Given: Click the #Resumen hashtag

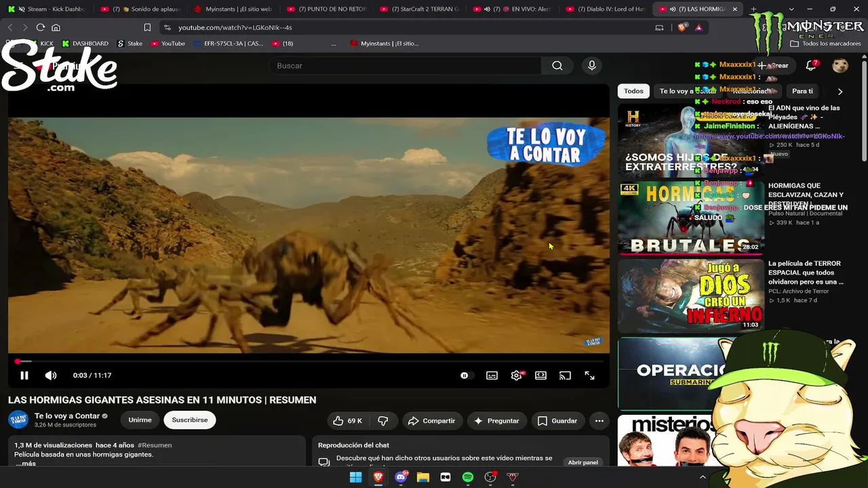Looking at the screenshot, I should click(155, 445).
